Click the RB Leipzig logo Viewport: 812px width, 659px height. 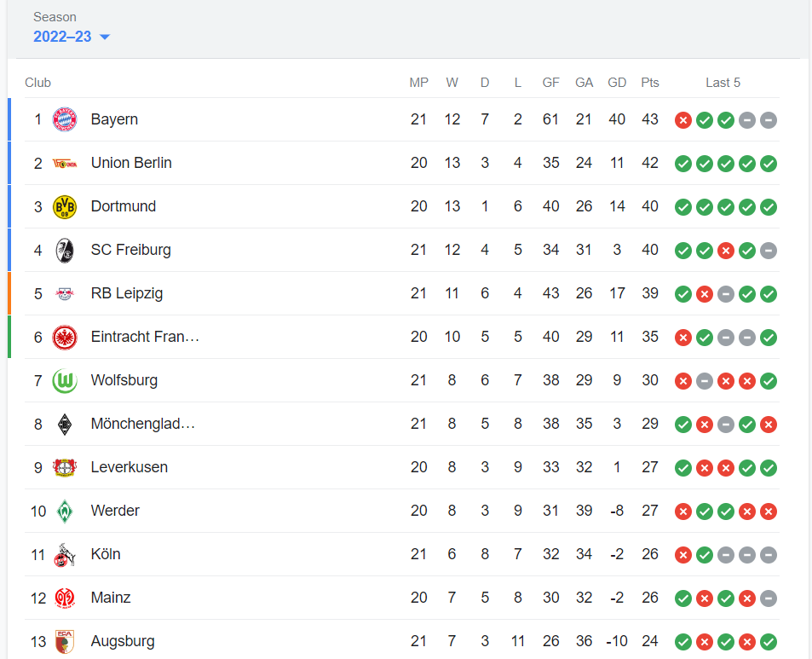click(65, 293)
